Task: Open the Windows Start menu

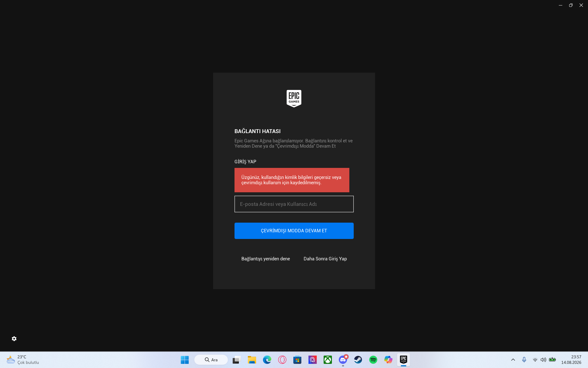Action: [185, 360]
